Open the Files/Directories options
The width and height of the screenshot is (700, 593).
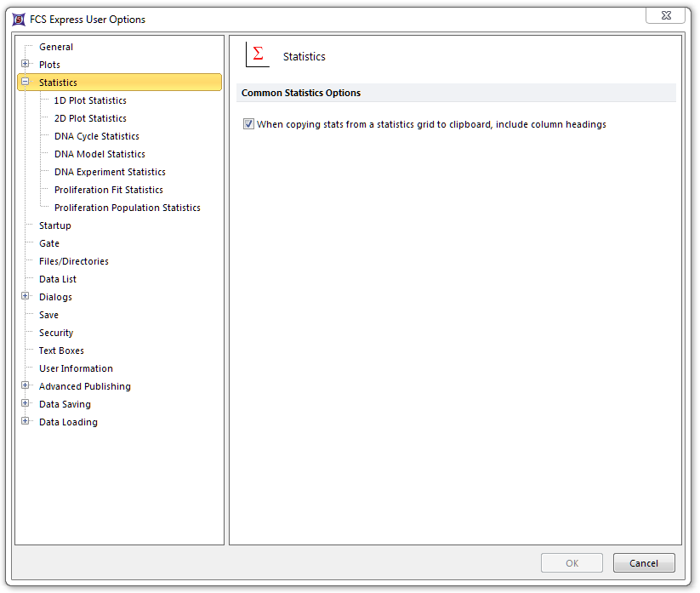(73, 261)
